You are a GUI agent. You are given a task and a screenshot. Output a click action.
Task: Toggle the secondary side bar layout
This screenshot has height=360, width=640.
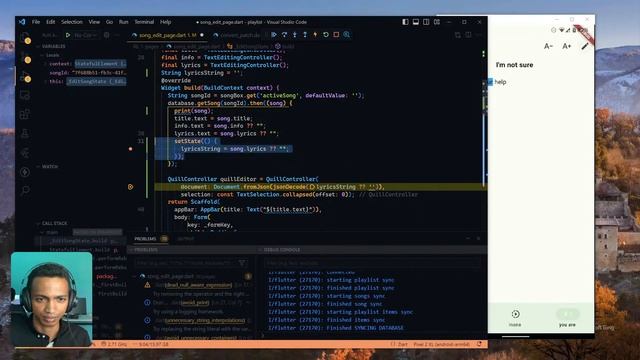(x=426, y=22)
